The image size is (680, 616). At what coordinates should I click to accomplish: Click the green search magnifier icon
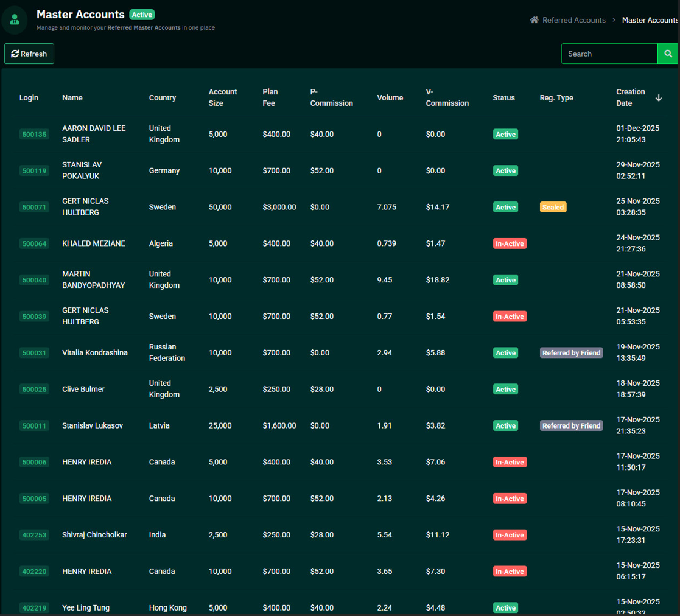coord(668,54)
